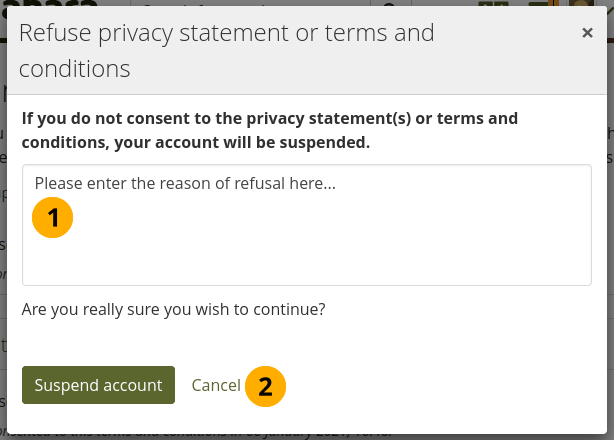Click the orange callout marker 1

[53, 217]
